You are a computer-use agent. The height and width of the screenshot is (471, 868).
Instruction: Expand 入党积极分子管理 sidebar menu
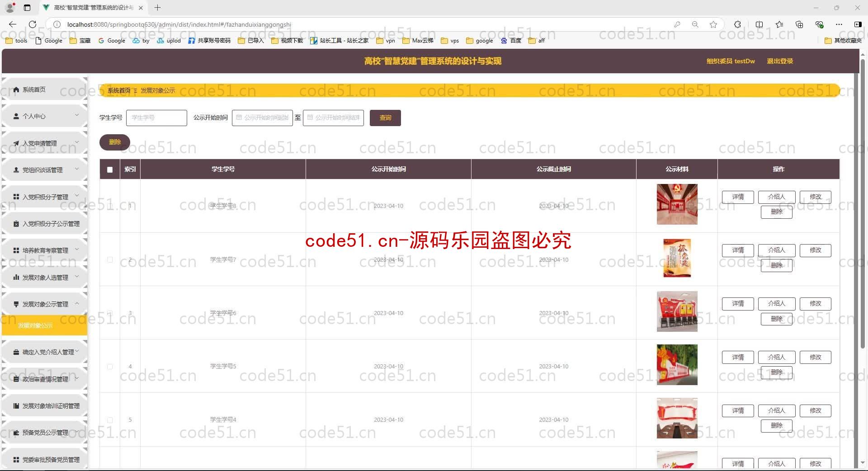tap(44, 197)
